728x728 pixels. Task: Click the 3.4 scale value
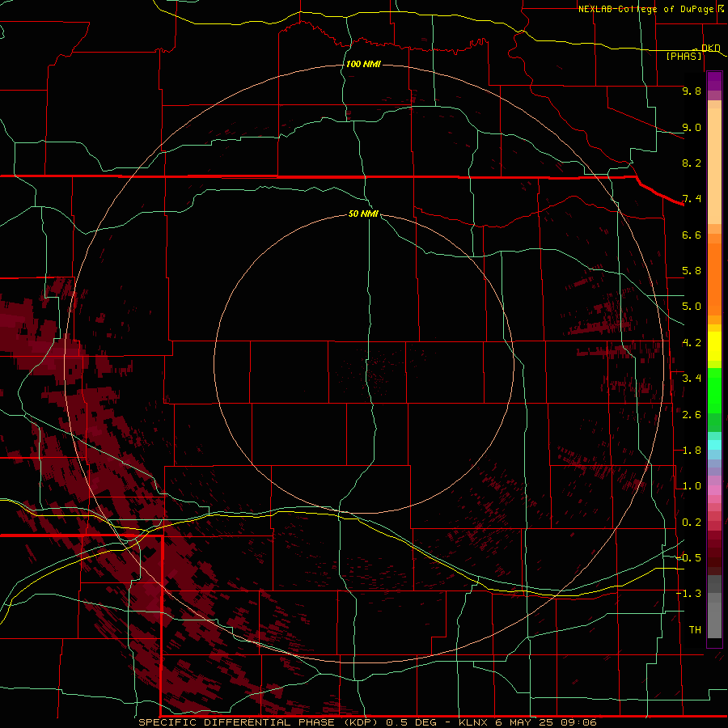click(692, 379)
